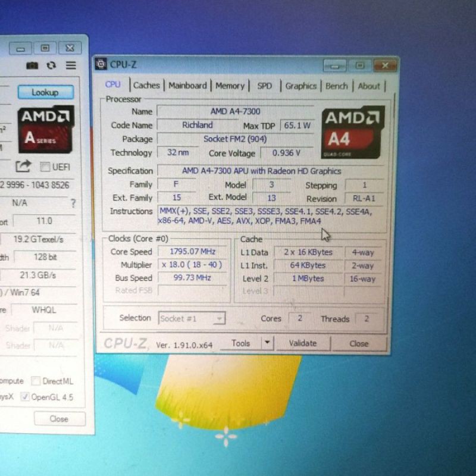Click the GPU-Z question mark help icon
This screenshot has width=476, height=476.
73,203
